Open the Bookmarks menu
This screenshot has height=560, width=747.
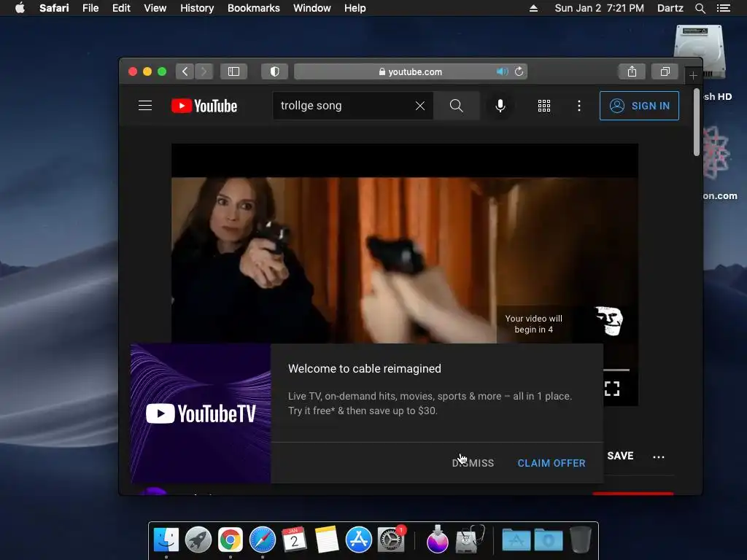[x=253, y=8]
